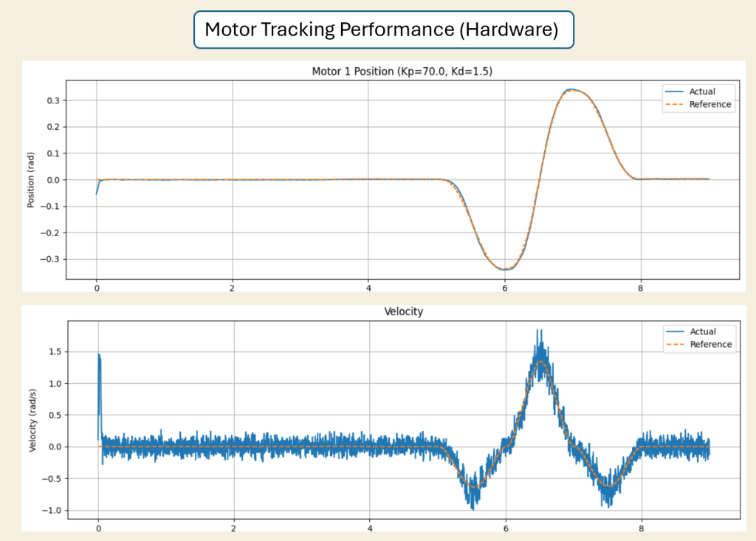Click x-axis tick 6 under position plot
The height and width of the screenshot is (541, 756).
click(x=504, y=289)
